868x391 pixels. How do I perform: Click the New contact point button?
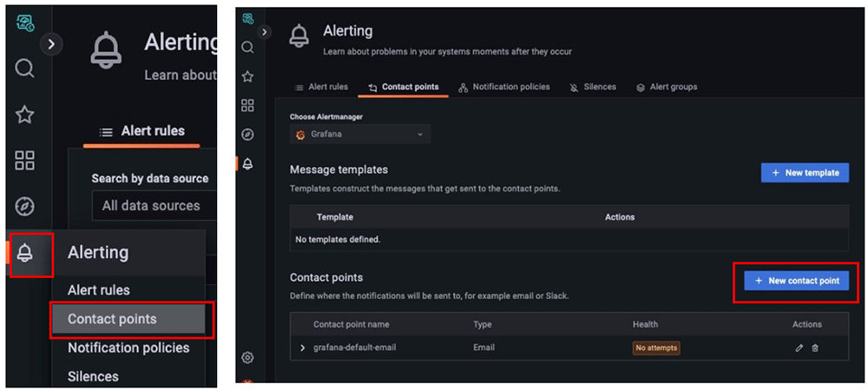[796, 281]
